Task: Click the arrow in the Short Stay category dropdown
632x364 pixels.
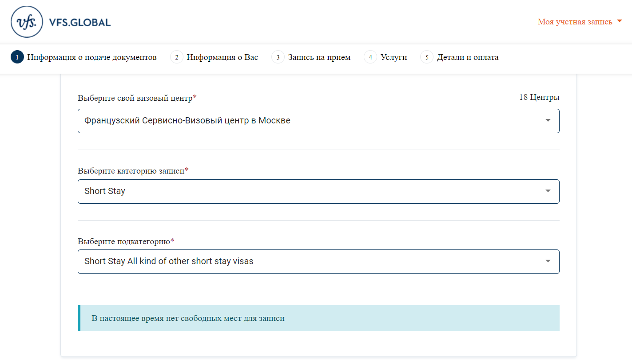Action: click(548, 191)
